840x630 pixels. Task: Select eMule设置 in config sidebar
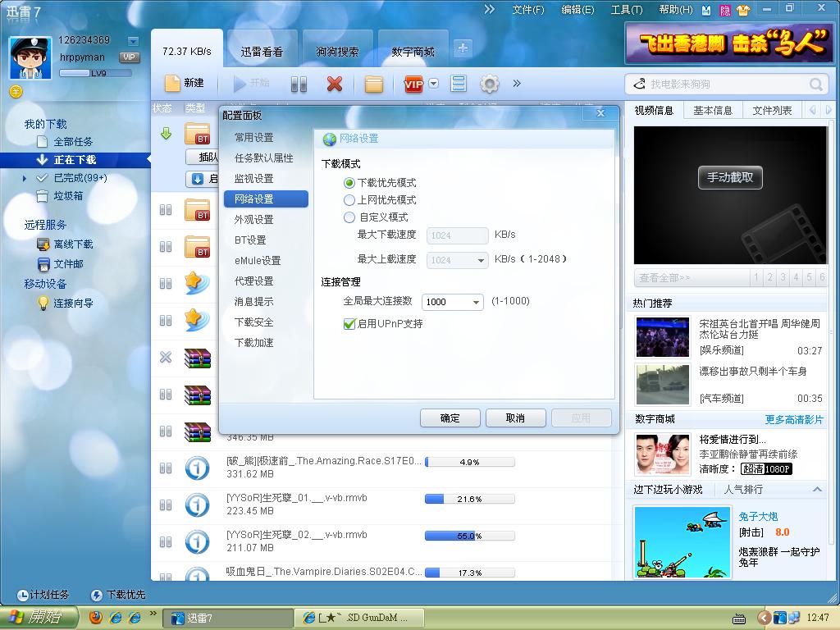tap(258, 260)
